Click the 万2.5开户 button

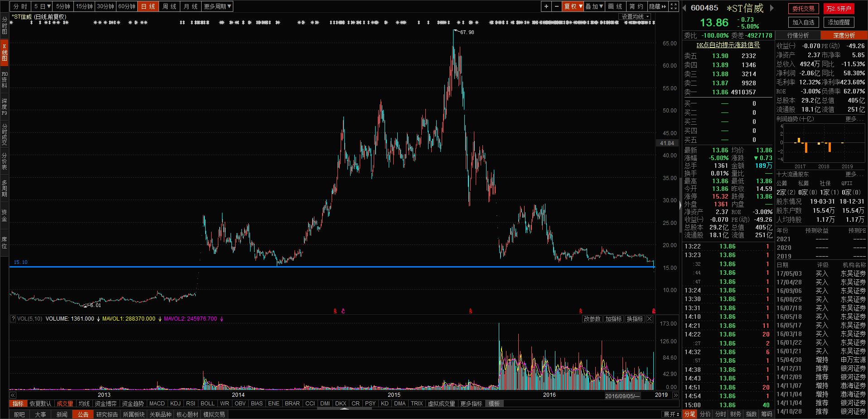pos(839,9)
